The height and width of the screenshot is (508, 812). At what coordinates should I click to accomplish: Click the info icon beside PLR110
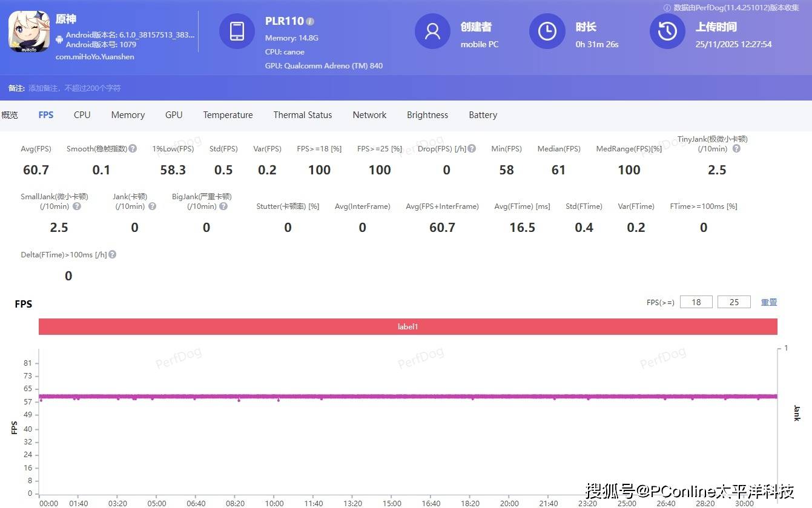point(310,21)
